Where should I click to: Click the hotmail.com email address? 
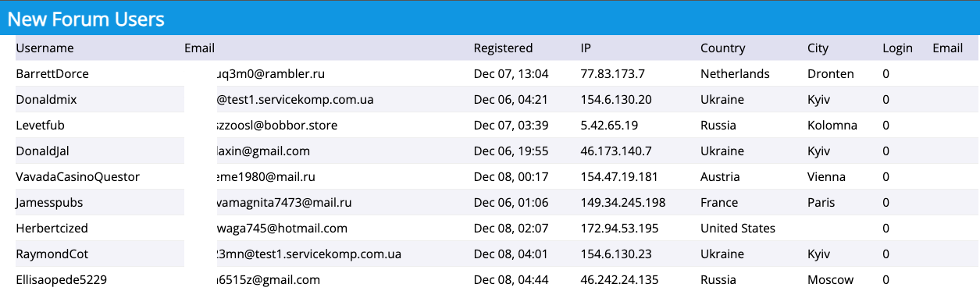point(282,229)
